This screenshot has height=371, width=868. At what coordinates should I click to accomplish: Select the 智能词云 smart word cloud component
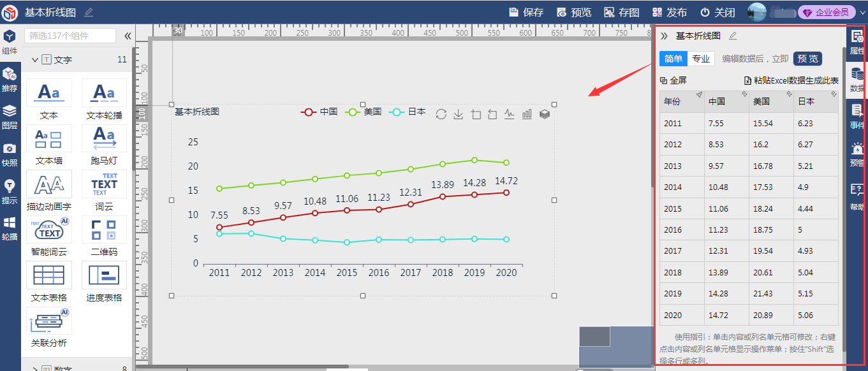click(49, 236)
